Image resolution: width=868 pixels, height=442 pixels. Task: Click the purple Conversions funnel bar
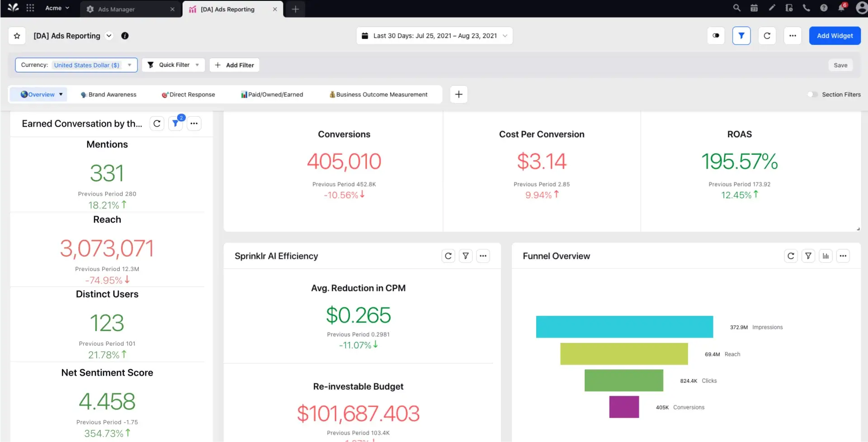pos(624,407)
